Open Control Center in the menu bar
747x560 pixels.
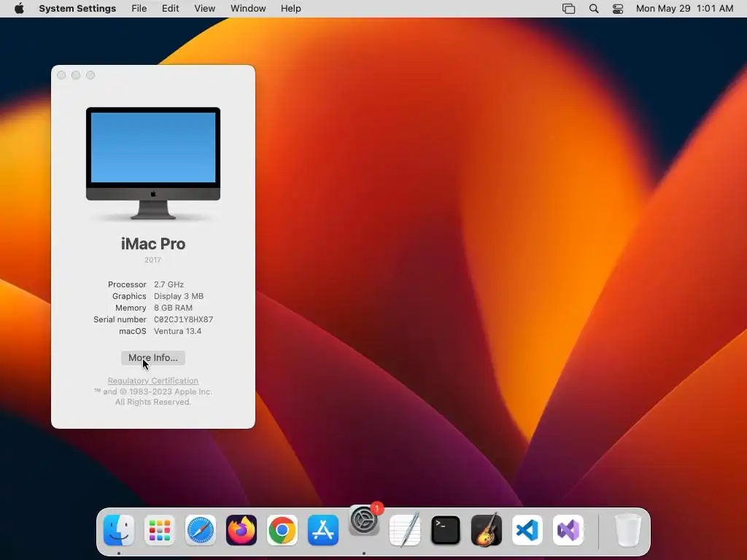[x=618, y=9]
